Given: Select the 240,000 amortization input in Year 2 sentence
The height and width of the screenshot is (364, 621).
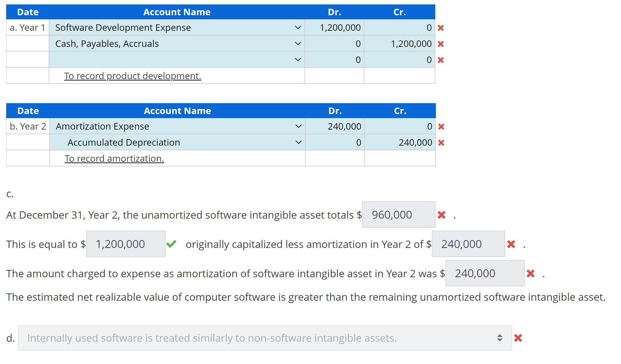Looking at the screenshot, I should 468,244.
